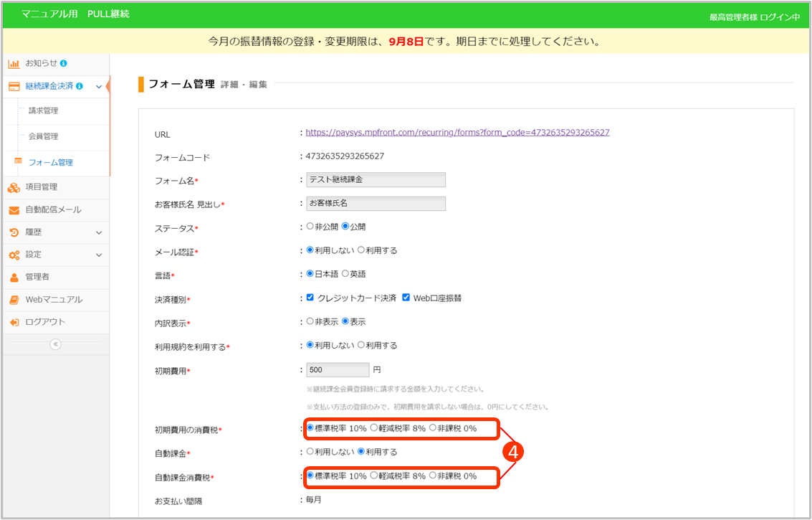Select 非公開 status radio button

coord(310,227)
